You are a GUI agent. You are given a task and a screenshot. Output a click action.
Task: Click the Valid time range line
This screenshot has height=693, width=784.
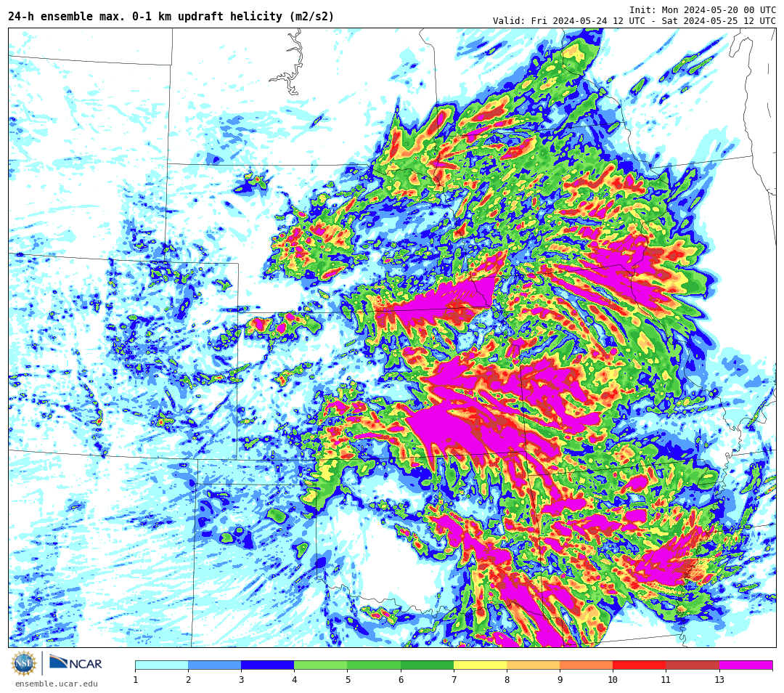pos(634,20)
